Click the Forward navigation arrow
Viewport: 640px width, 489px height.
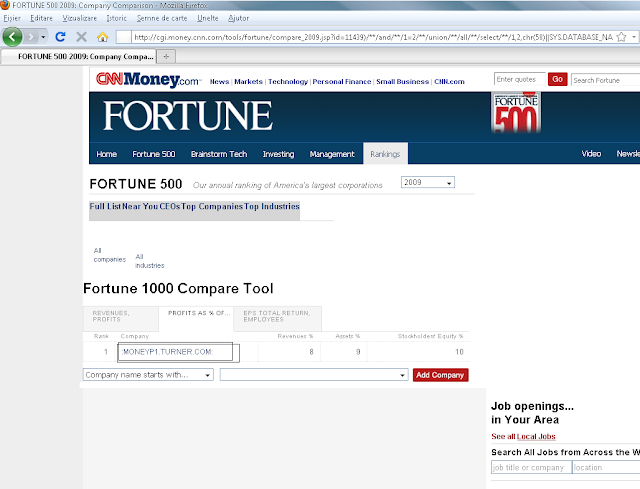31,37
